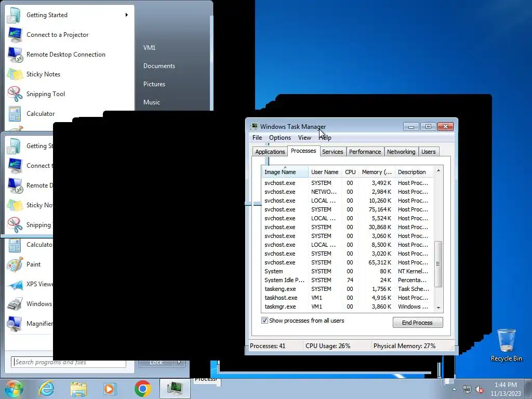This screenshot has width=532, height=399.
Task: Click the network tray icon
Action: (467, 390)
